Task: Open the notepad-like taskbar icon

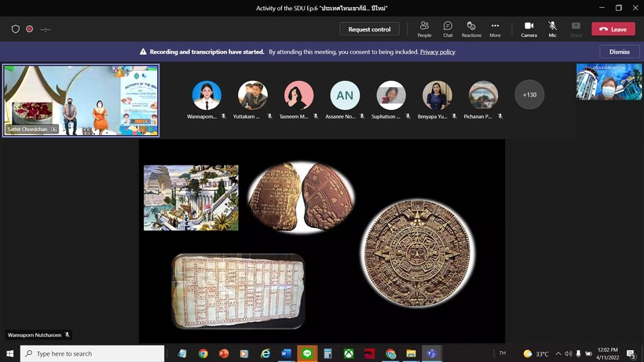Action: click(x=182, y=353)
